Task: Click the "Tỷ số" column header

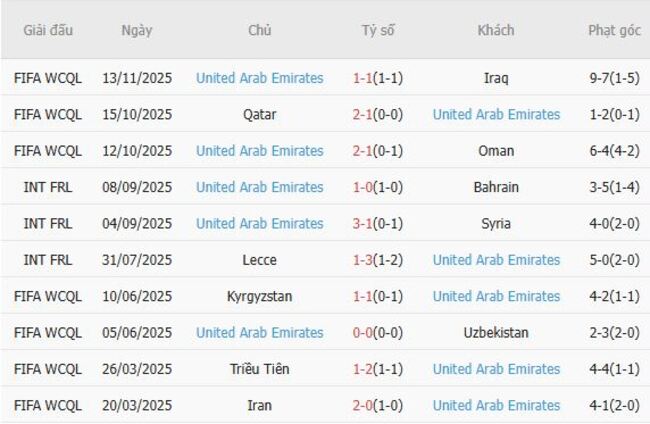Action: click(378, 30)
